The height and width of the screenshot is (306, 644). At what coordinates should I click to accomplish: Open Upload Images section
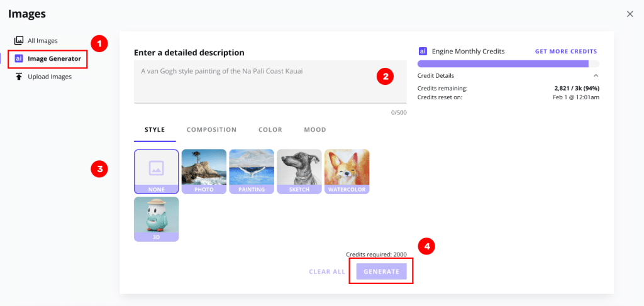point(43,77)
